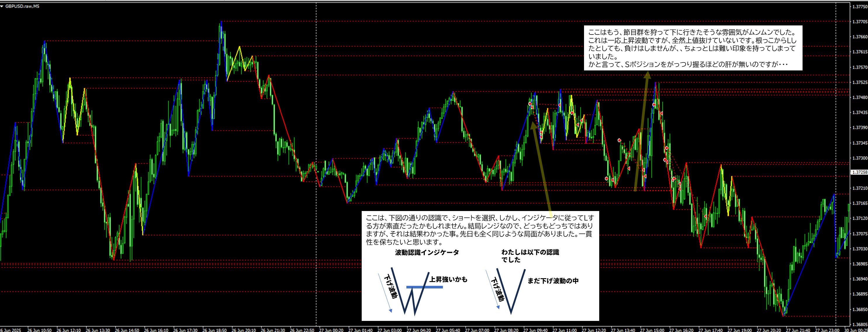Open the chart menu triangle beside GBPUSD.raw,M5
The height and width of the screenshot is (332, 868).
point(2,6)
